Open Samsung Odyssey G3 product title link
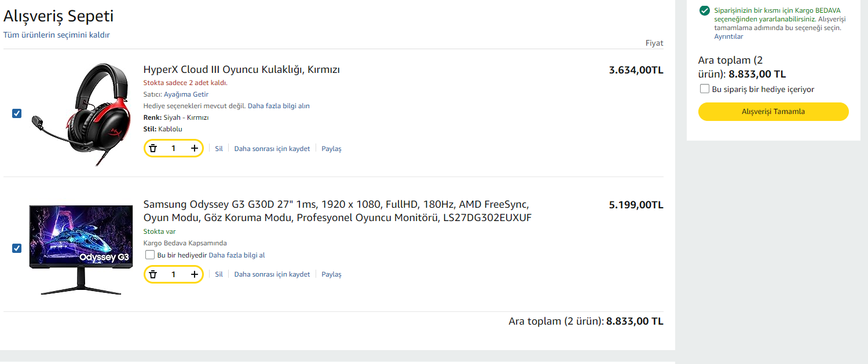The width and height of the screenshot is (868, 364). click(x=337, y=211)
